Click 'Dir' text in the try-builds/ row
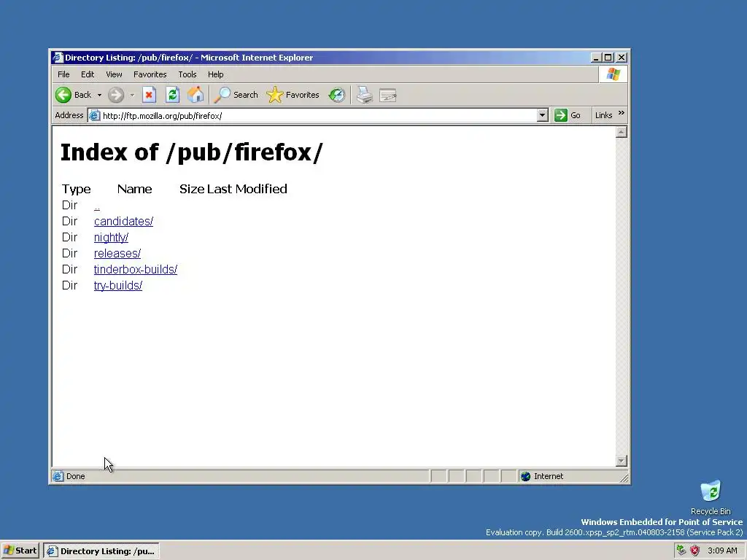747x560 pixels. (x=69, y=285)
